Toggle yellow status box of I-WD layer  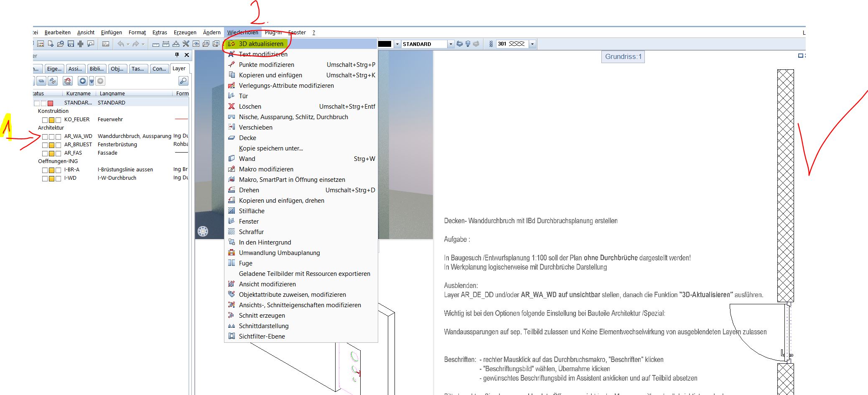(51, 178)
